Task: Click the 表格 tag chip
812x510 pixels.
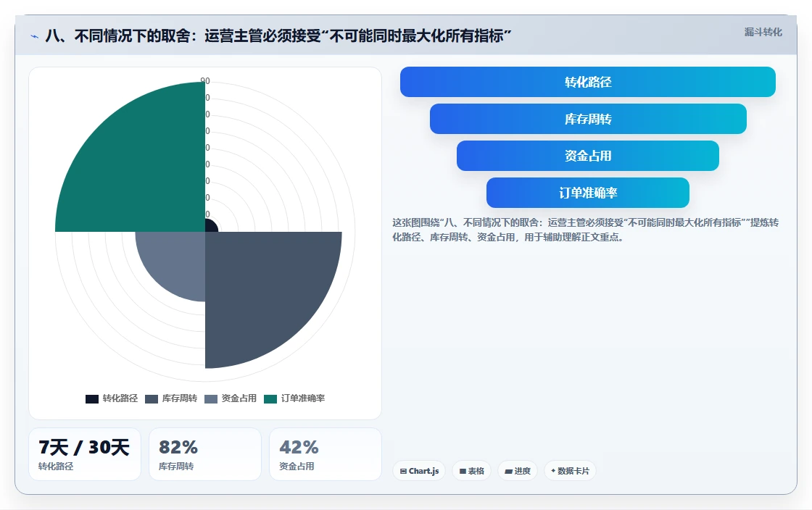Action: pyautogui.click(x=472, y=471)
